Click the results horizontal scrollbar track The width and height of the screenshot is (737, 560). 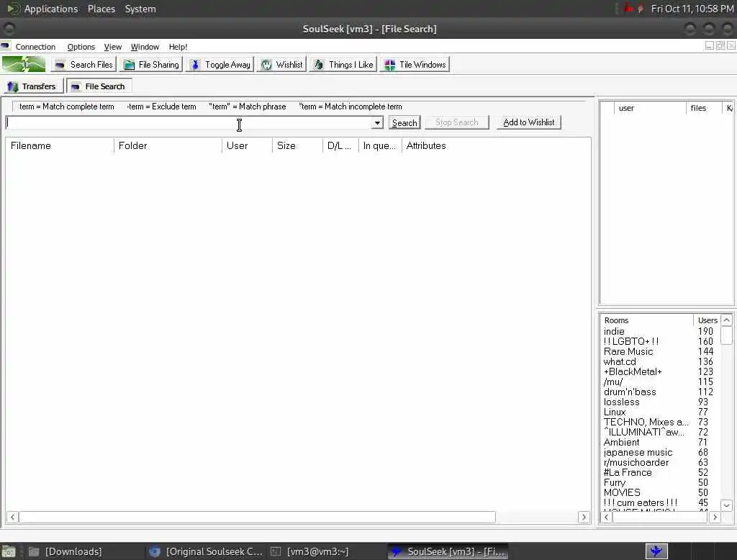tap(537, 518)
